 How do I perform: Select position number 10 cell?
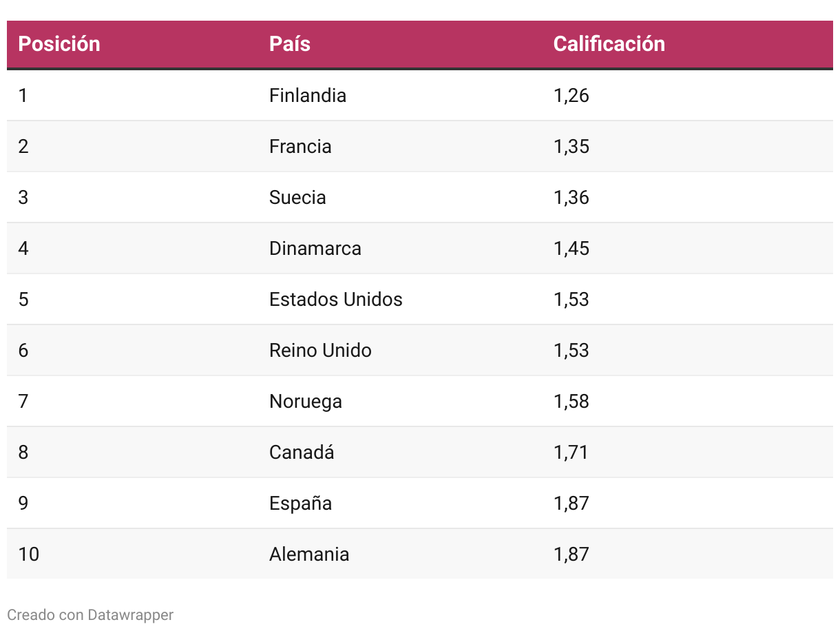pos(29,554)
